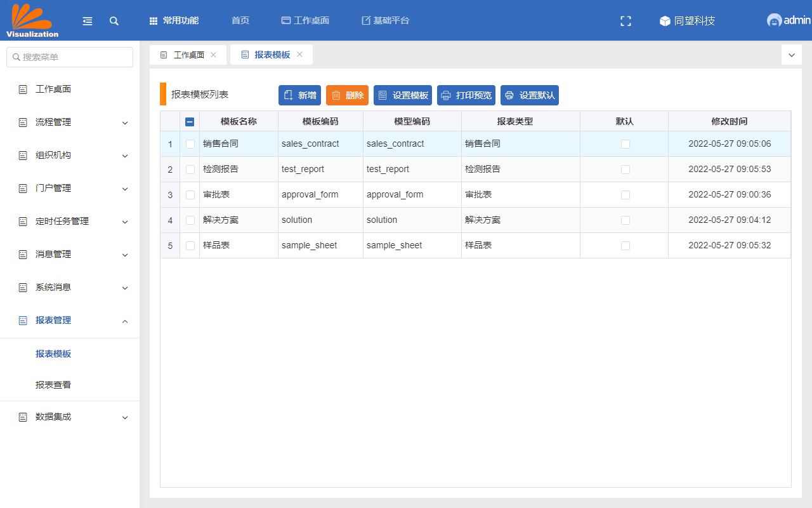This screenshot has height=508, width=812.
Task: Open 常用功能 in top navigation
Action: 174,21
